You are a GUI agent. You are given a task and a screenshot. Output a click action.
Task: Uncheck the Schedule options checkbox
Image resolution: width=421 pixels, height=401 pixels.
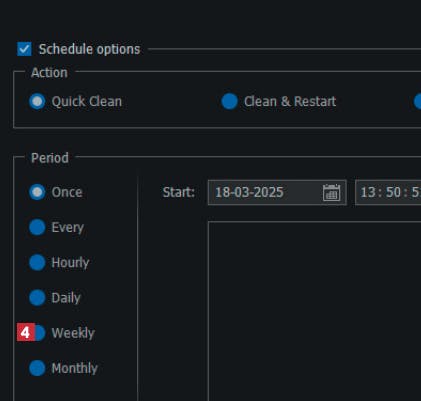24,49
